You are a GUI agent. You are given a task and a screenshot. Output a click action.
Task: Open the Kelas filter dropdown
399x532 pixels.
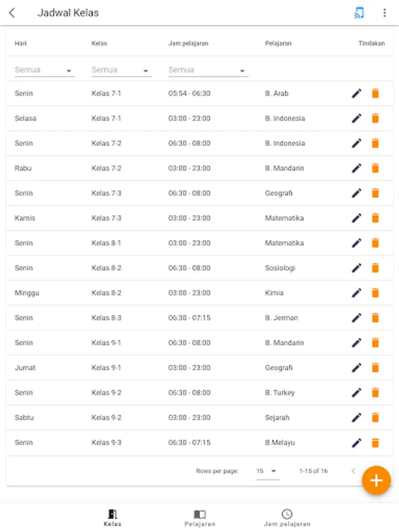pos(121,70)
